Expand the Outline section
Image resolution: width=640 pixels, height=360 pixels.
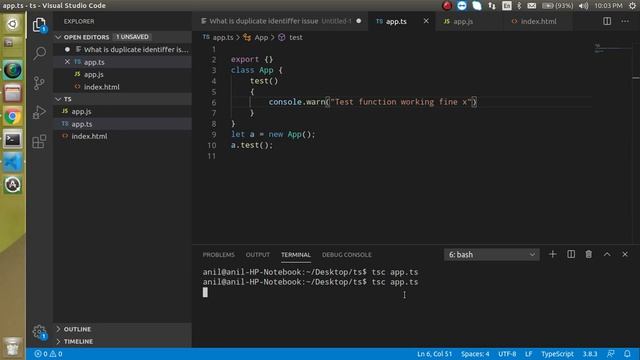[x=122, y=329]
